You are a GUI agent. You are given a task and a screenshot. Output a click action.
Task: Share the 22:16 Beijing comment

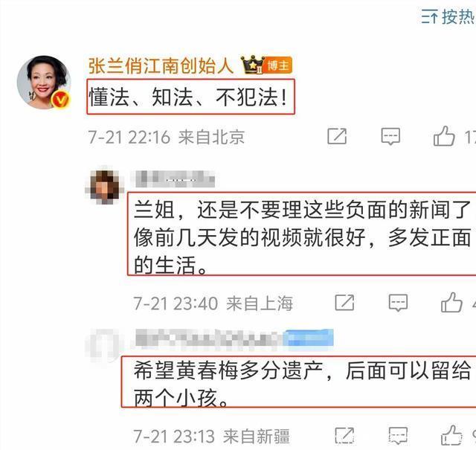(x=337, y=136)
